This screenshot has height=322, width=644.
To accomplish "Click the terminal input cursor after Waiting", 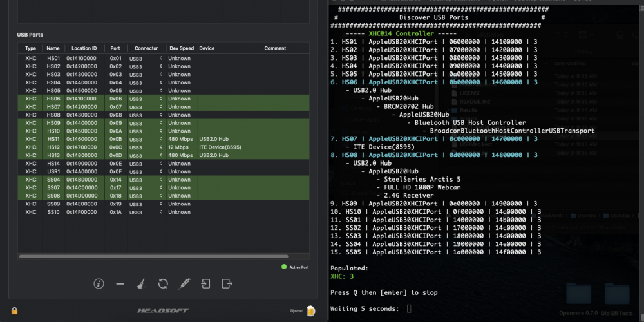I will pos(409,308).
